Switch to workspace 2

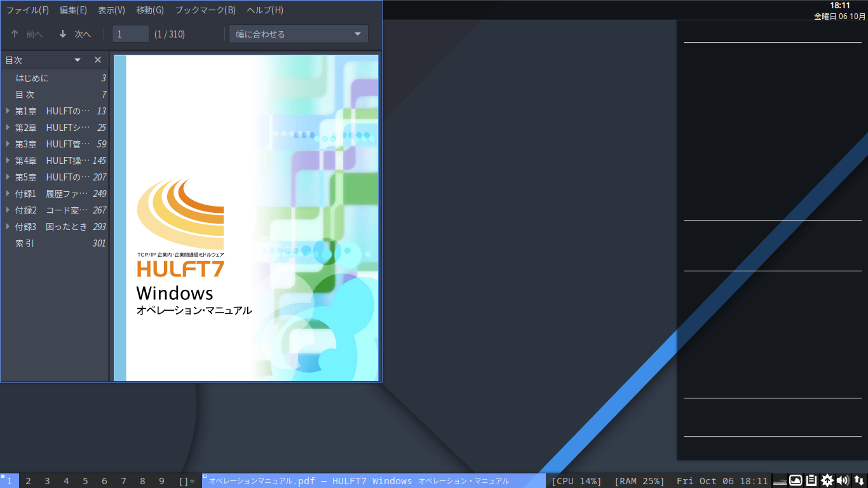[28, 481]
